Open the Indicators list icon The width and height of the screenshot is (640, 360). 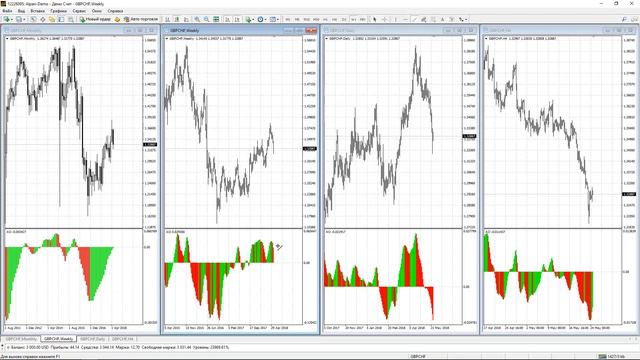[x=248, y=19]
